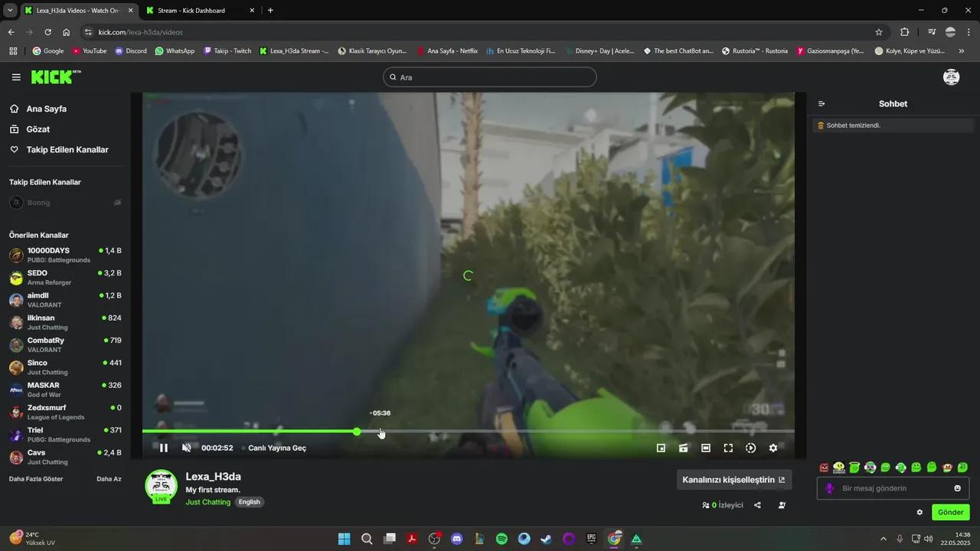This screenshot has height=551, width=980.
Task: Click the English language tag
Action: tap(249, 502)
